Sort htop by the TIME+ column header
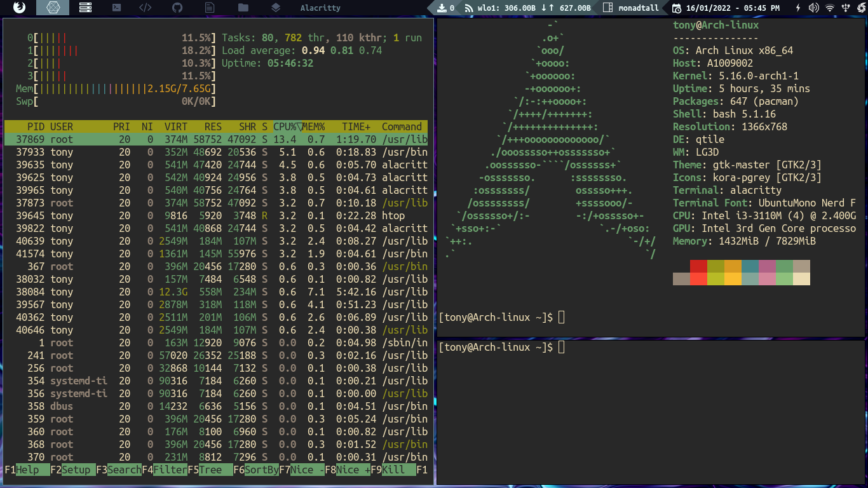Image resolution: width=868 pixels, height=488 pixels. click(356, 126)
